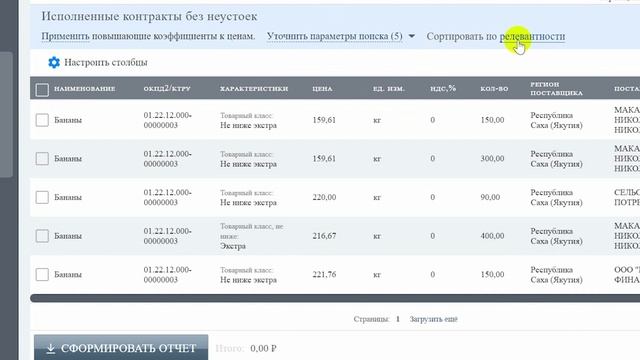Image resolution: width=640 pixels, height=360 pixels.
Task: Check the Бананы row priced 221,76
Action: coord(42,274)
